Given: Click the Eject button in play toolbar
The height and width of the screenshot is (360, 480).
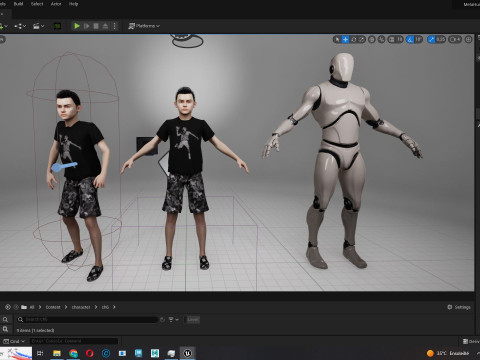Looking at the screenshot, I should (105, 26).
